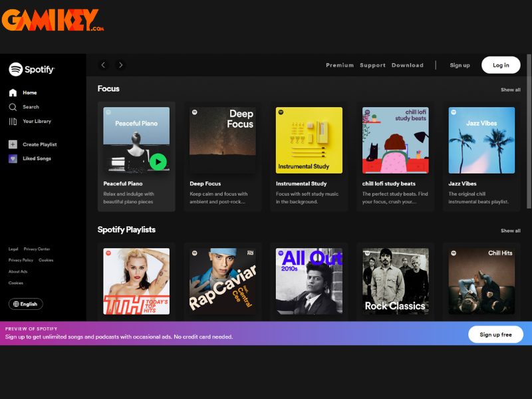The width and height of the screenshot is (532, 399).
Task: Open Your Library in sidebar
Action: [x=37, y=121]
